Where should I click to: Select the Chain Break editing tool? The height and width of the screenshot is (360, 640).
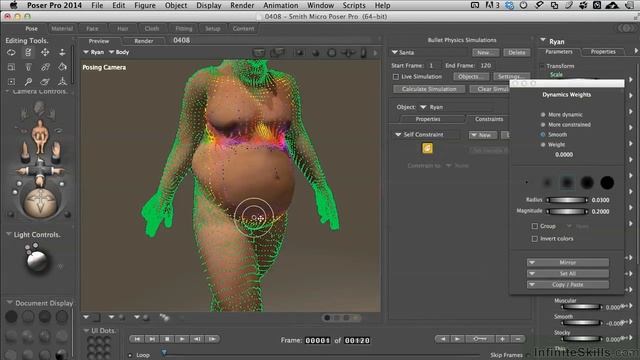(x=45, y=67)
